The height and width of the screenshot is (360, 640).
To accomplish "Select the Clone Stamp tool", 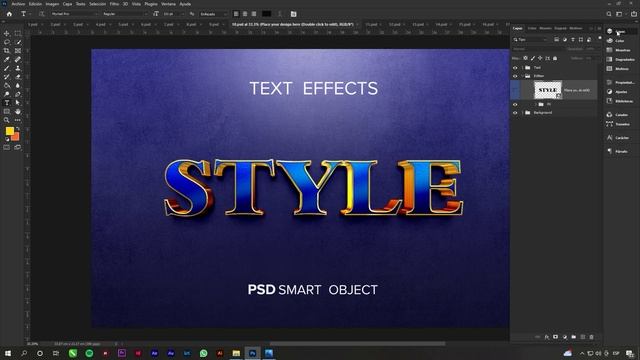I will click(18, 68).
